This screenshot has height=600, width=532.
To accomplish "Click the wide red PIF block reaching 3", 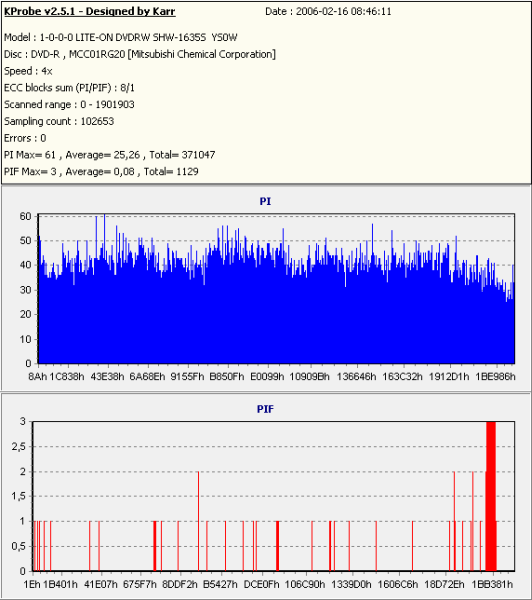I will (491, 496).
